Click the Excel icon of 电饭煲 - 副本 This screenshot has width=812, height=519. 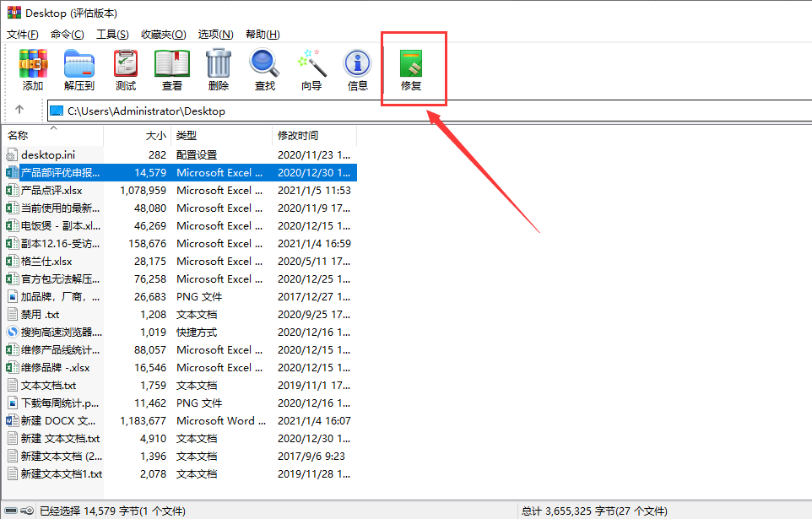[11, 226]
